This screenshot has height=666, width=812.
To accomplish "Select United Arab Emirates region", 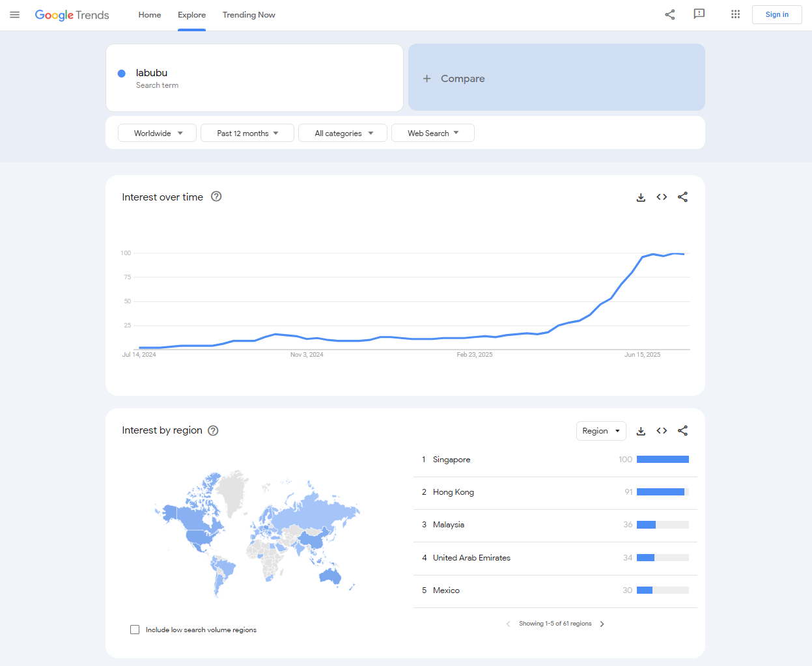I will point(471,558).
